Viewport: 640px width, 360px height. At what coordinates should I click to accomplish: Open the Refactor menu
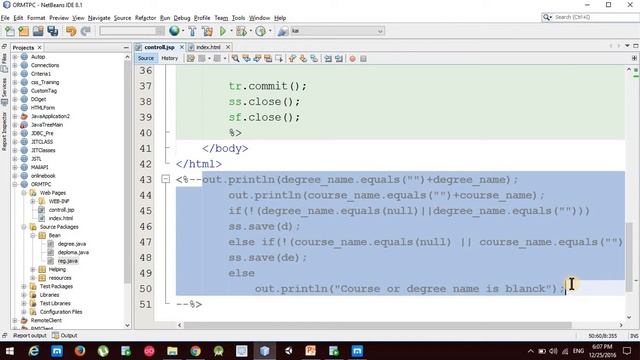145,18
